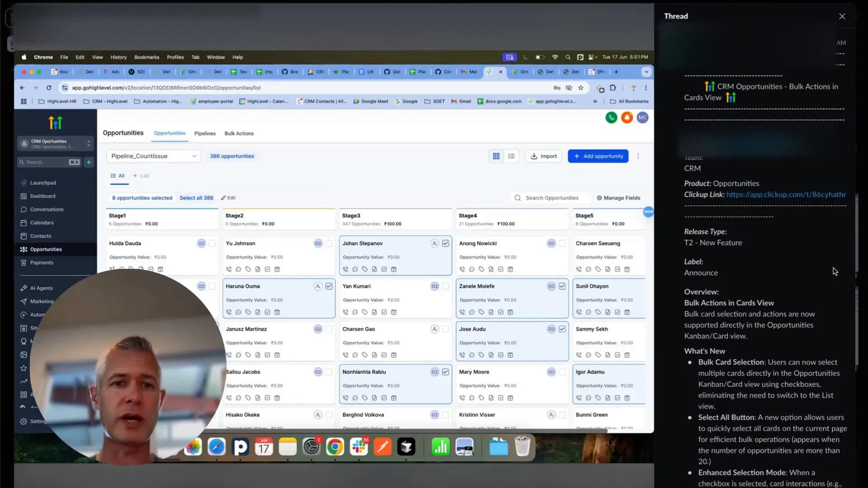Screen dimensions: 868x488
Task: Bookmark this page with the star icon
Action: coord(581,88)
